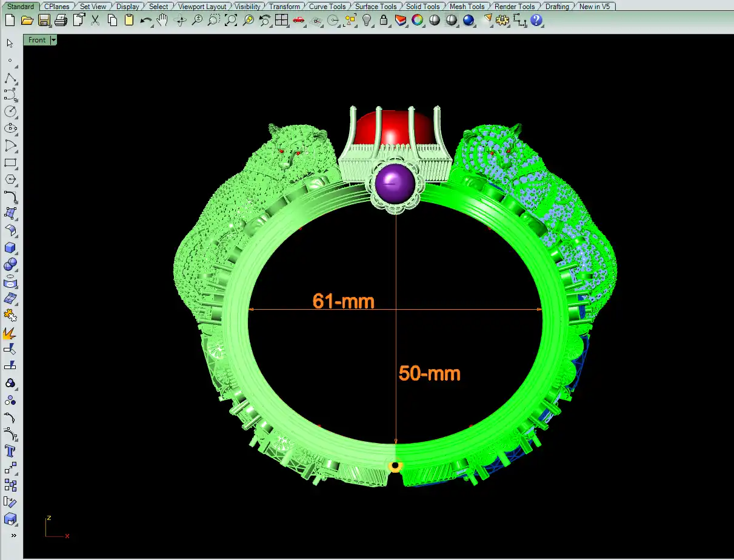This screenshot has height=560, width=734.
Task: Open the Options gear icon
Action: (x=502, y=20)
